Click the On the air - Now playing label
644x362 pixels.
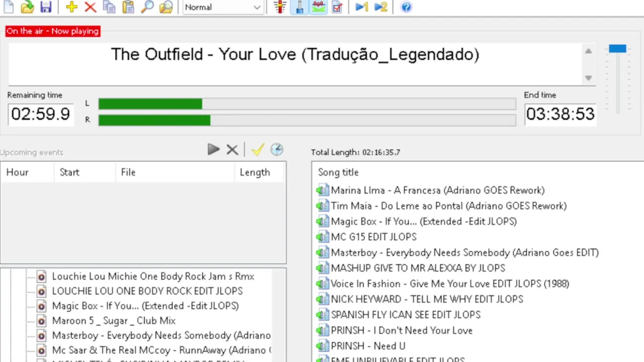pyautogui.click(x=52, y=31)
